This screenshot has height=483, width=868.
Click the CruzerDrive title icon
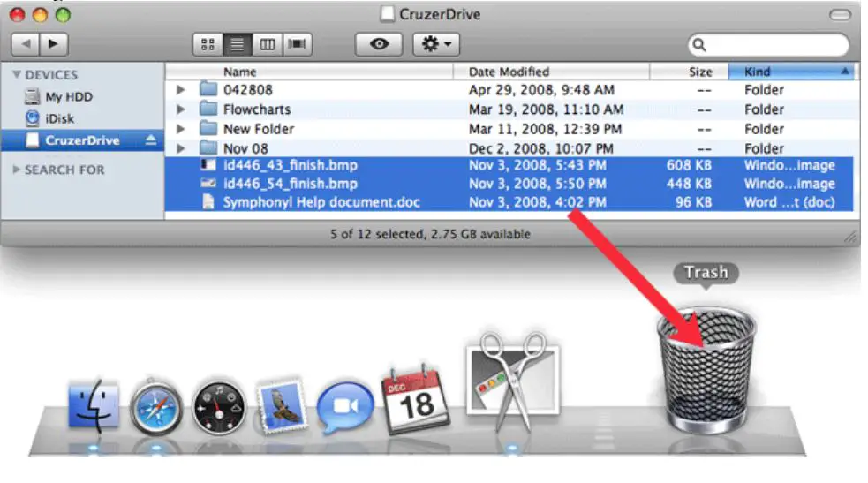click(x=388, y=14)
